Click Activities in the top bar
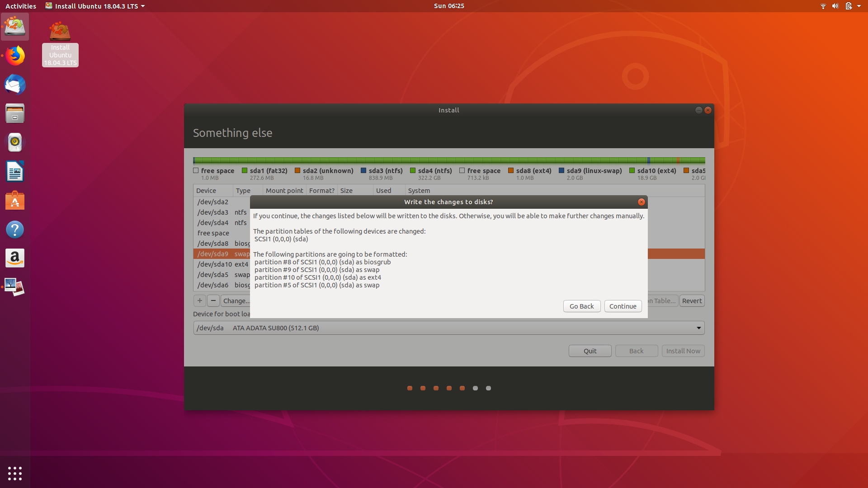Viewport: 868px width, 488px height. [21, 6]
